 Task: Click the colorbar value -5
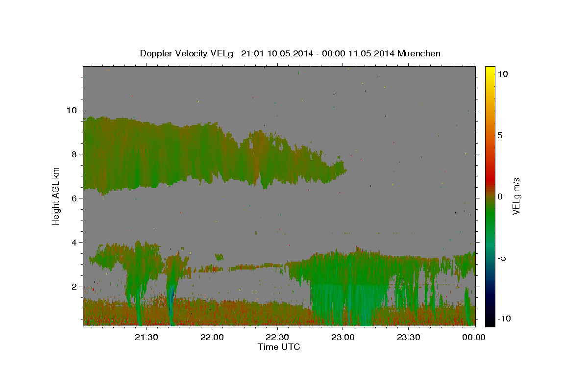(x=501, y=258)
